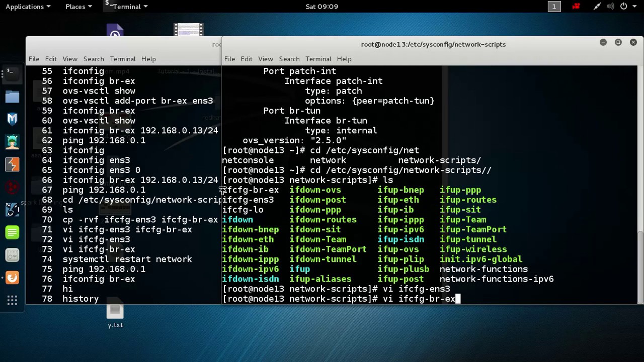Click the power icon in top bar
The width and height of the screenshot is (644, 362).
click(x=623, y=7)
